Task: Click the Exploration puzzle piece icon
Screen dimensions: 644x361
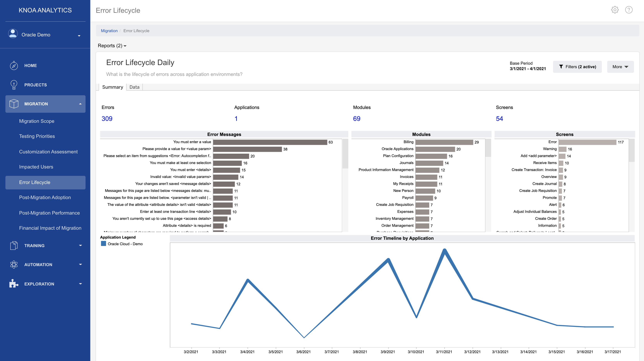Action: pyautogui.click(x=14, y=284)
